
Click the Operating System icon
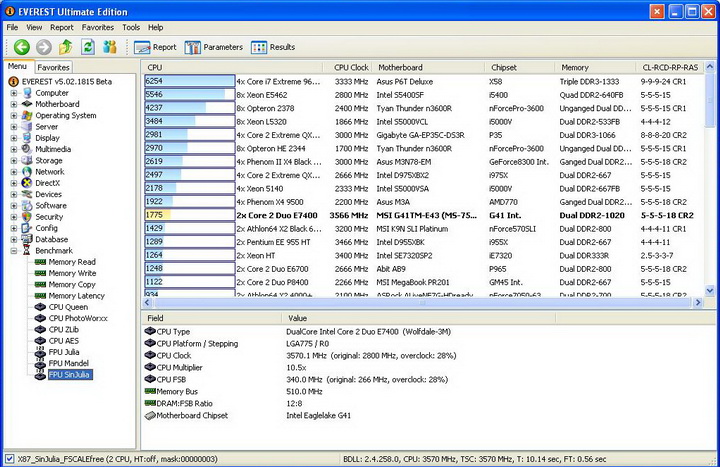[x=27, y=115]
